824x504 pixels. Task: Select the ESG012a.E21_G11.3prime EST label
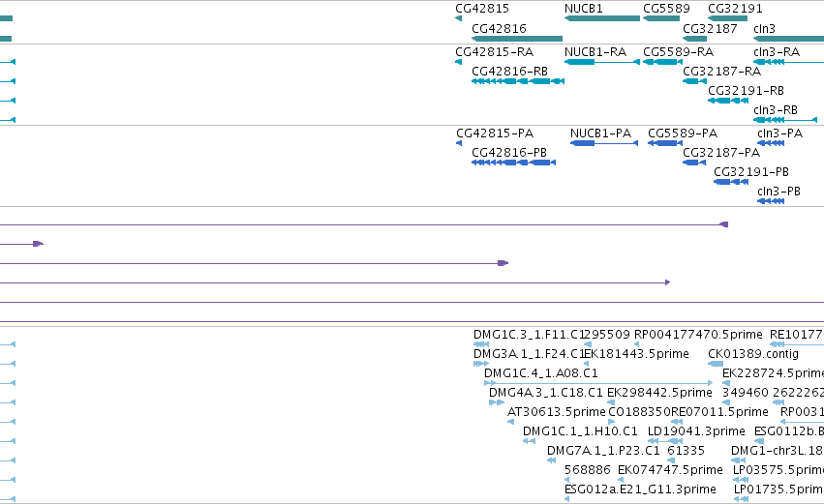pos(640,489)
